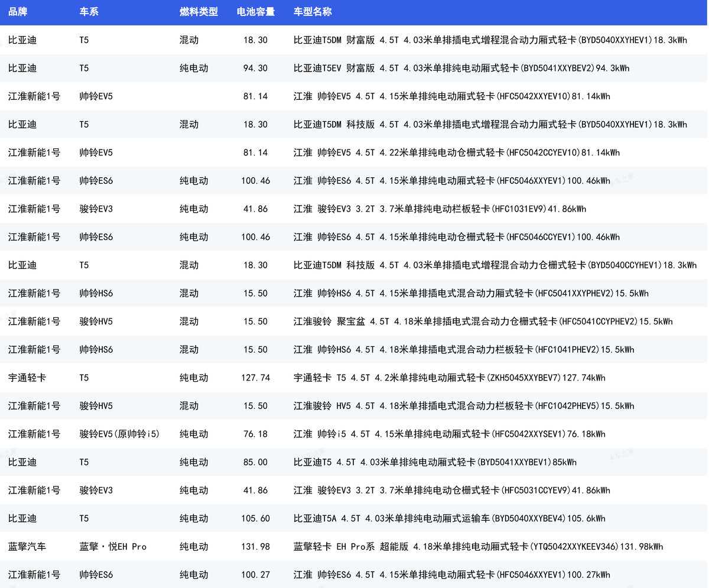The image size is (709, 588).
Task: Select 比亚迪T5DM 科技版 厢式轻卡 model name
Action: (x=490, y=125)
